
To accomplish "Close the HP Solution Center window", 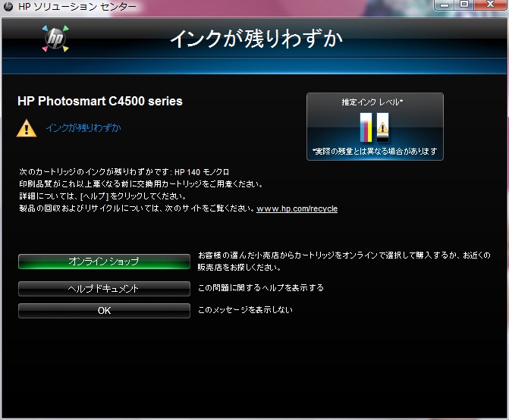I will click(490, 5).
